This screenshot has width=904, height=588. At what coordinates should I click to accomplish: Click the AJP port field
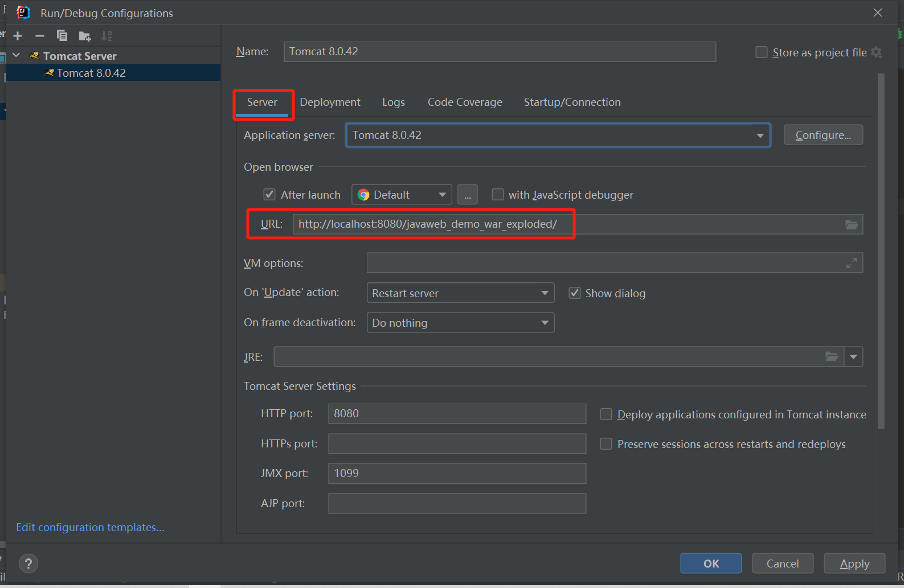pos(457,503)
